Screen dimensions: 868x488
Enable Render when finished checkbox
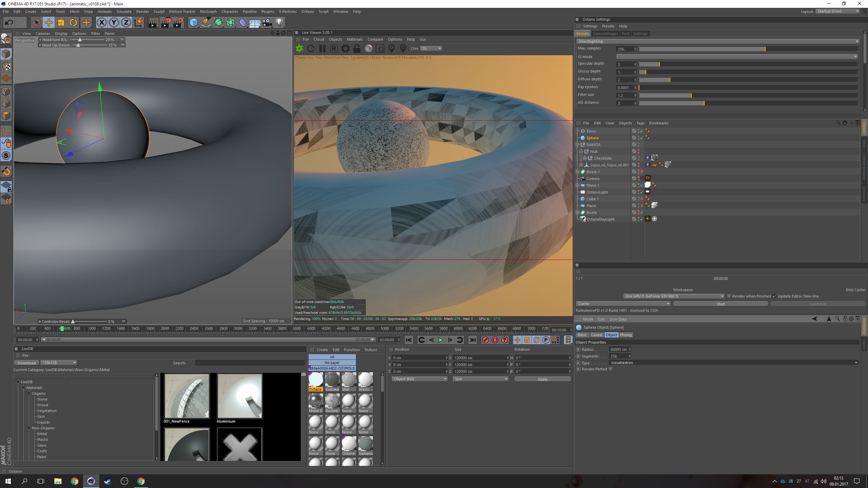(729, 296)
